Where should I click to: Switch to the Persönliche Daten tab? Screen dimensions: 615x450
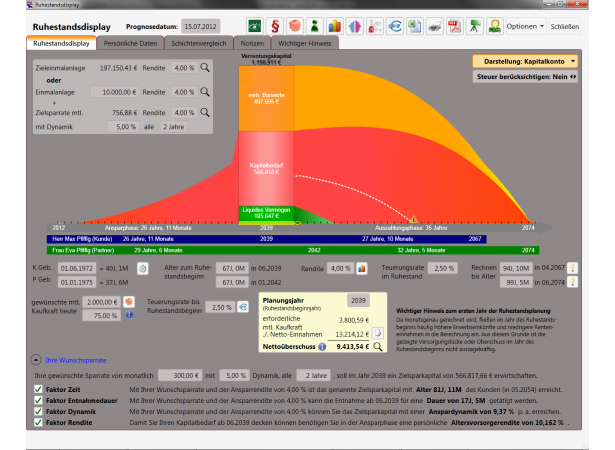click(x=131, y=44)
